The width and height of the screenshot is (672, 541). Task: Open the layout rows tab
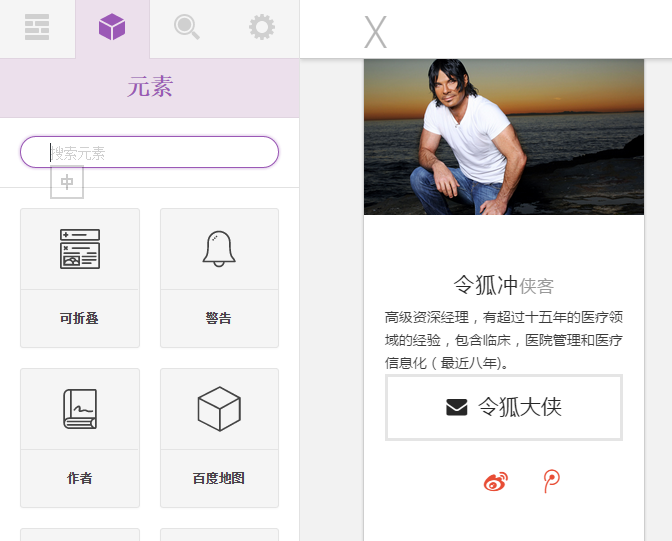37,27
